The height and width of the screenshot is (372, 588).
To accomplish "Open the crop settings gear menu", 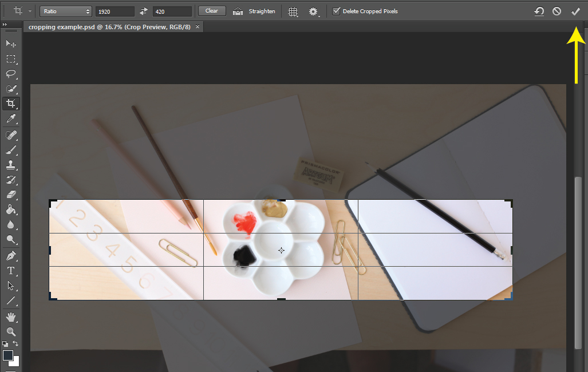I will (x=313, y=11).
